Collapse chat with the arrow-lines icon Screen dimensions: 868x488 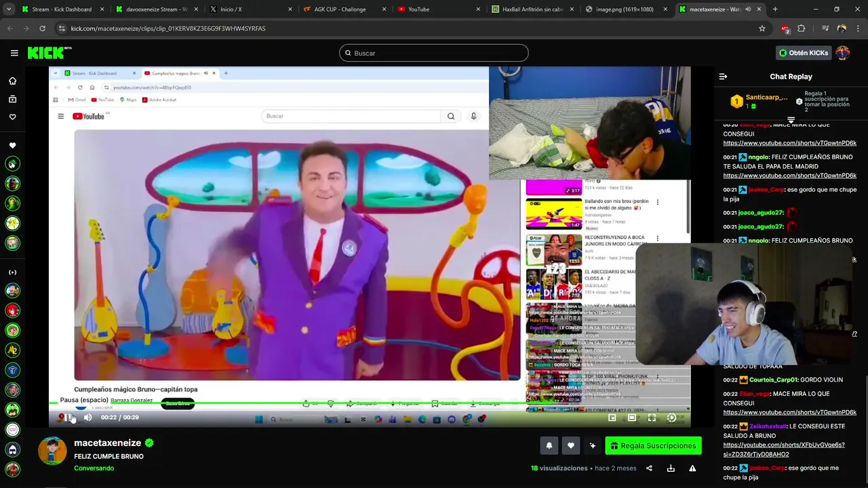[x=723, y=77]
